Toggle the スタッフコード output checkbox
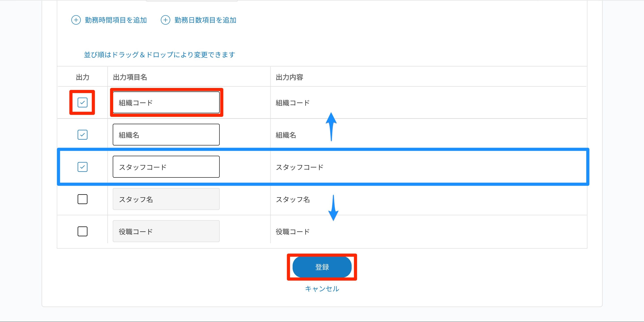644x322 pixels. (x=82, y=167)
